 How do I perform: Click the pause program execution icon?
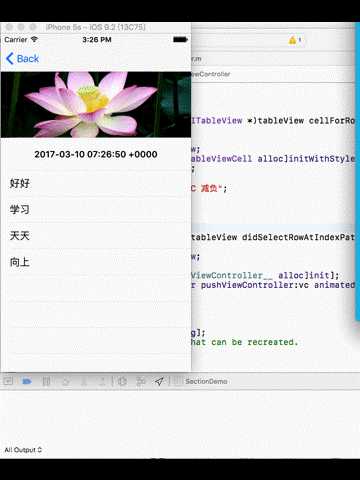[x=46, y=381]
